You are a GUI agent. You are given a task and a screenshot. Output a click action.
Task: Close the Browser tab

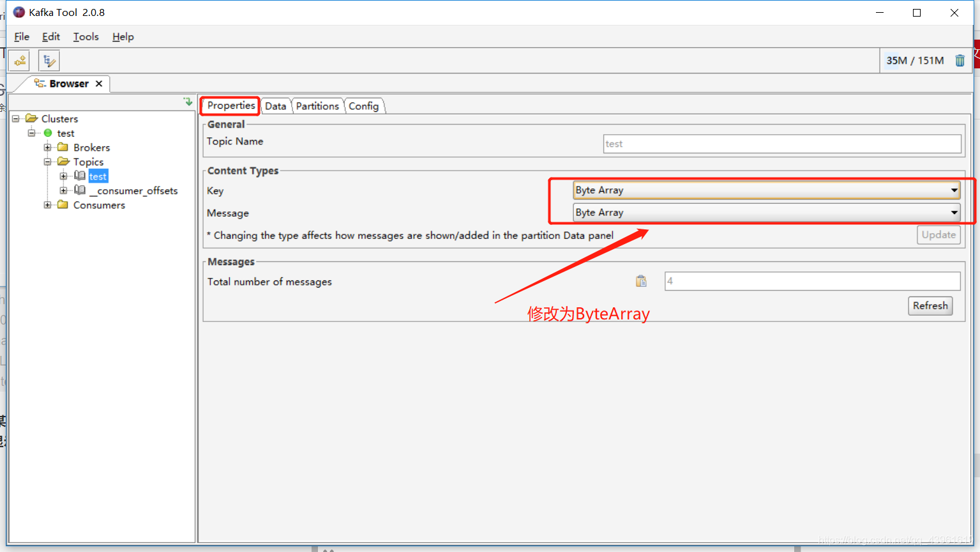(99, 84)
